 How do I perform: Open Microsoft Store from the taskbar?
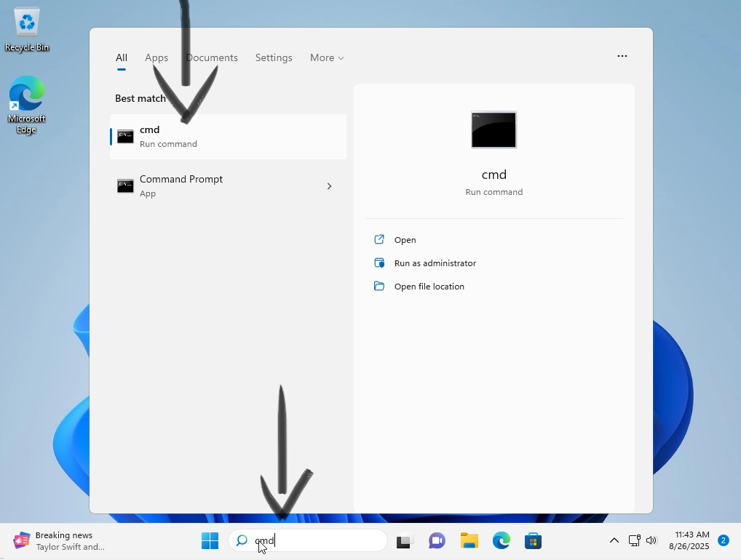click(534, 541)
